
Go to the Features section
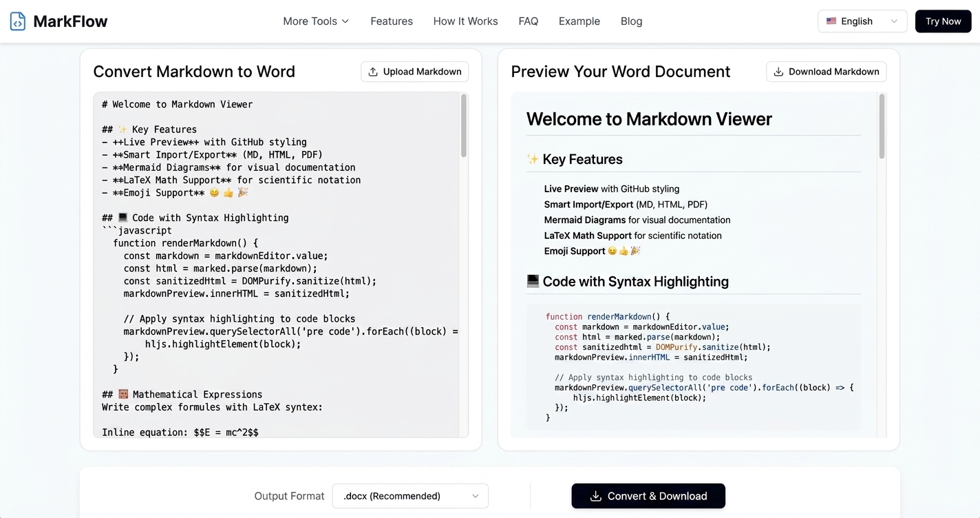(392, 21)
